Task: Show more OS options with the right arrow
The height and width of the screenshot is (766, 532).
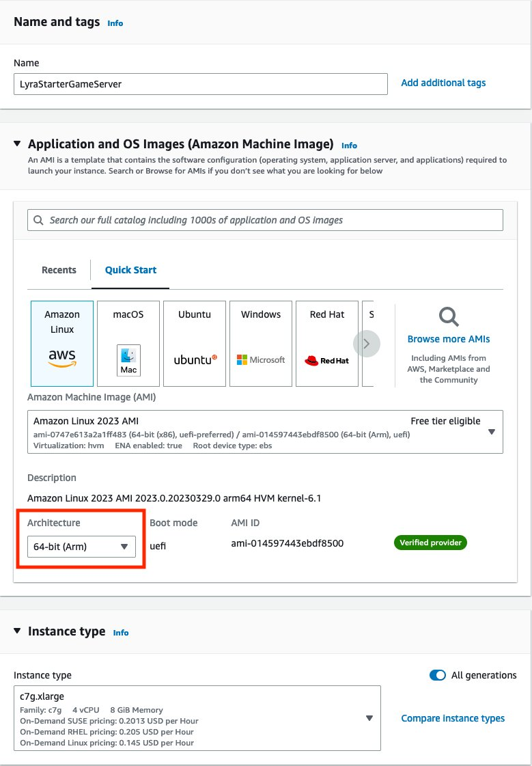Action: pos(367,344)
